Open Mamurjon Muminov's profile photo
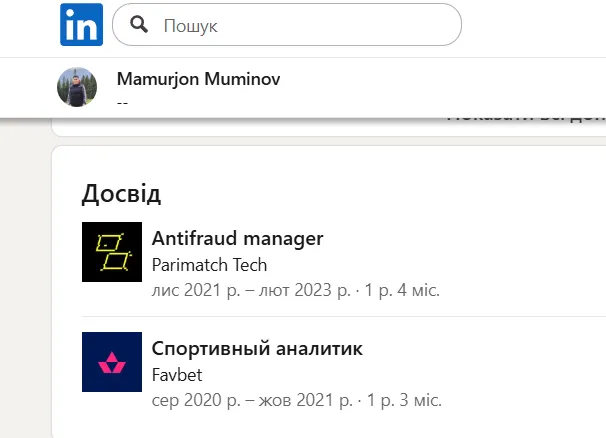 pyautogui.click(x=77, y=87)
